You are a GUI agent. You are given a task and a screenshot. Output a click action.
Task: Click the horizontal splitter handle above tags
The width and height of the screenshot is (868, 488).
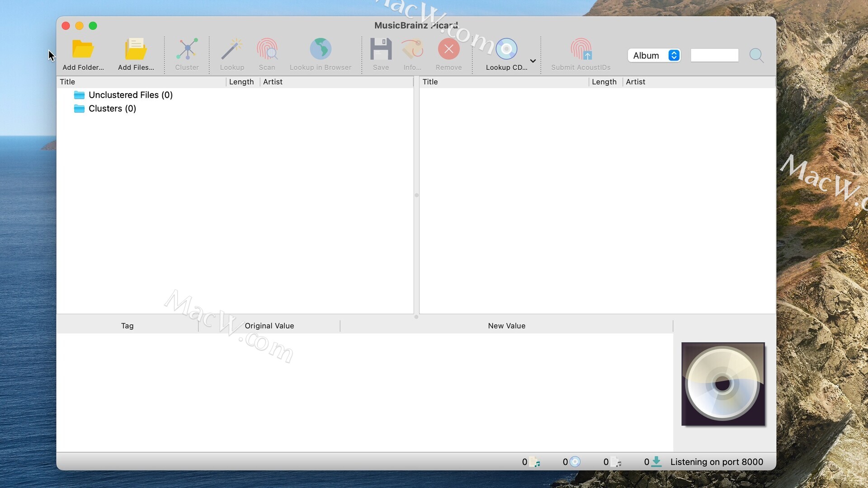coord(416,317)
